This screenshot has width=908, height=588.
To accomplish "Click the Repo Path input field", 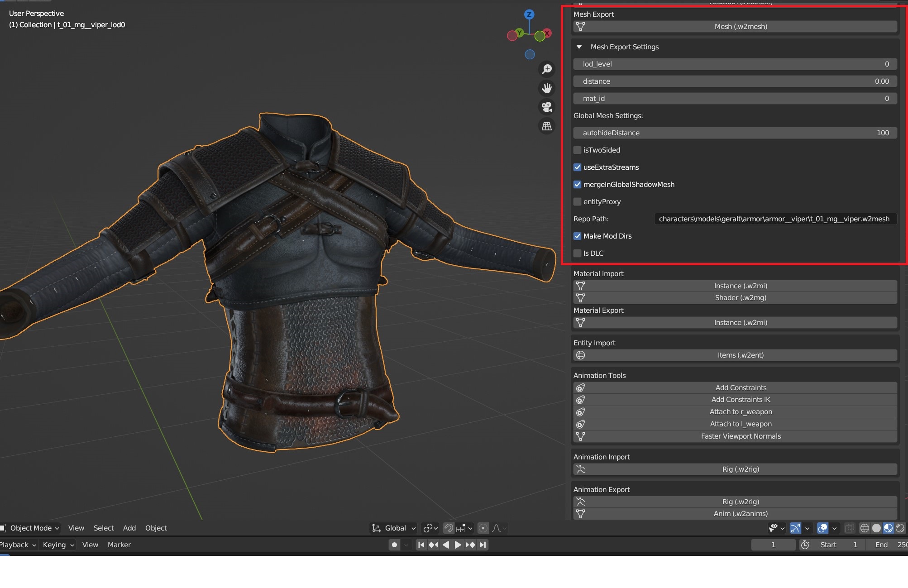I will coord(775,219).
